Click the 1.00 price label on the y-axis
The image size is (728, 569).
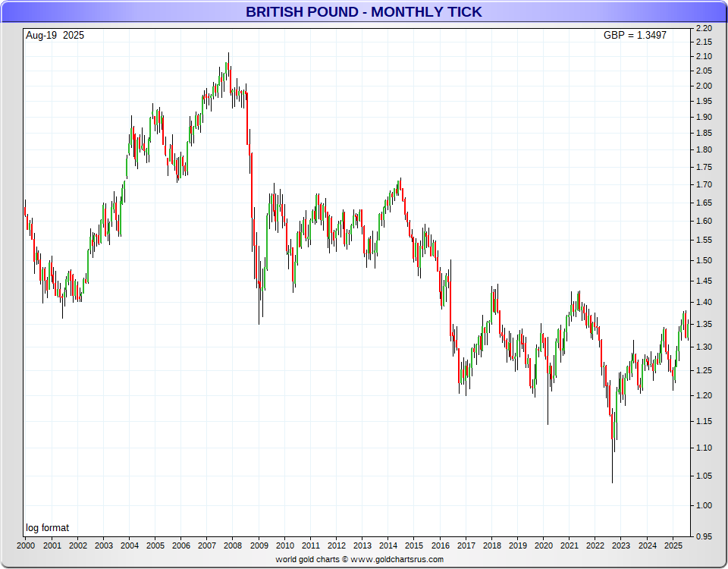[704, 506]
